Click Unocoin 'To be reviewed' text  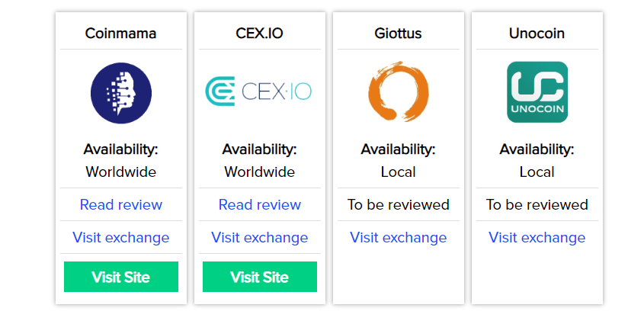click(537, 204)
